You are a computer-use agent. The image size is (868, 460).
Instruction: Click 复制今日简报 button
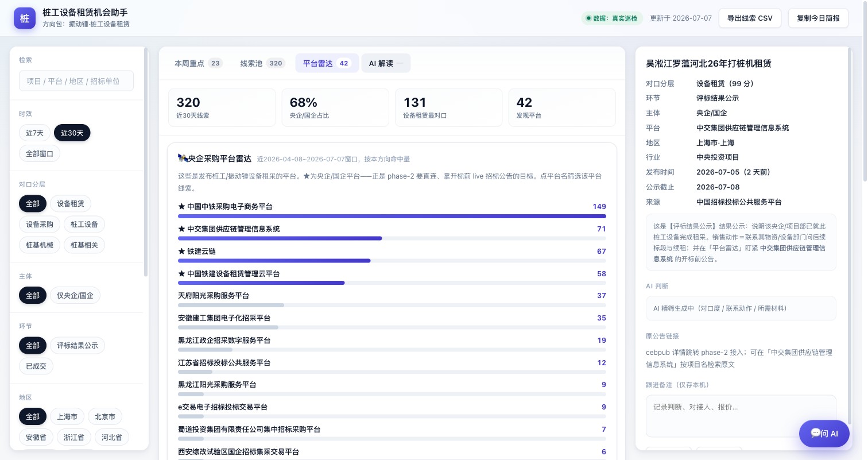coord(818,18)
